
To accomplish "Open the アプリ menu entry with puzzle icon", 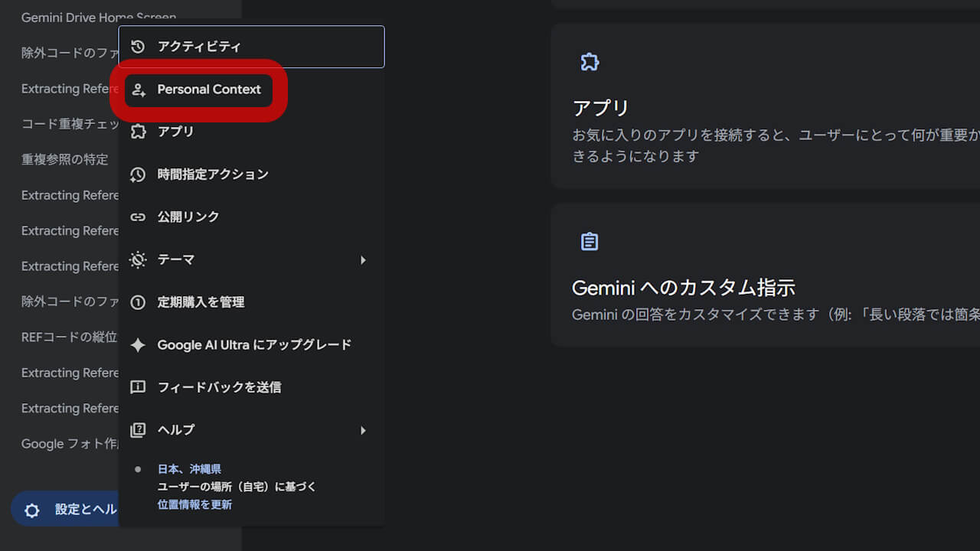I will click(x=251, y=132).
